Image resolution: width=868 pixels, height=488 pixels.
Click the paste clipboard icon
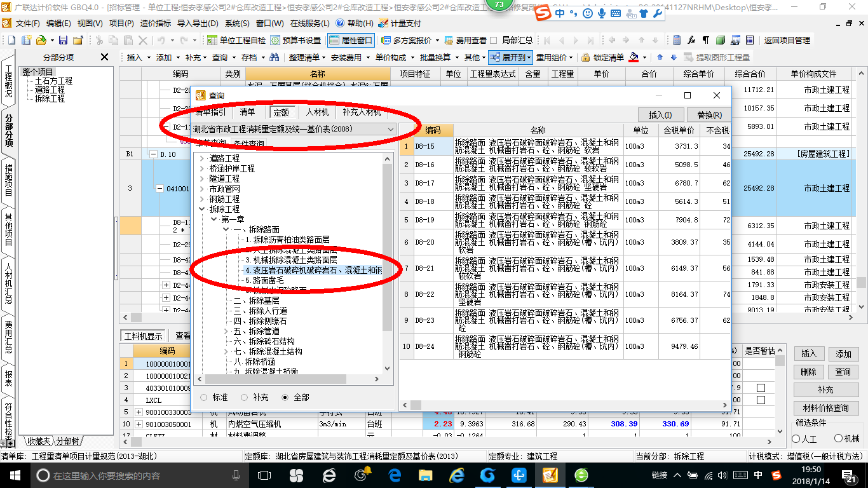pos(128,40)
